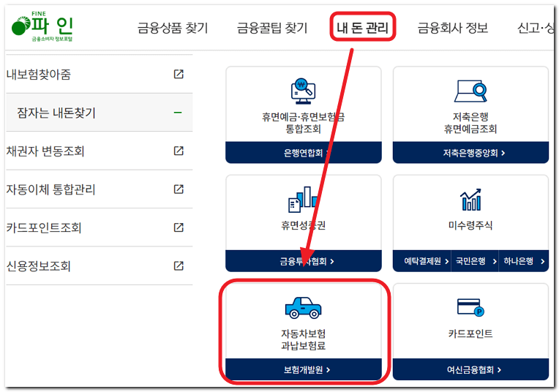The width and height of the screenshot is (559, 392).
Task: Go to 보험개발원 button
Action: coord(304,369)
